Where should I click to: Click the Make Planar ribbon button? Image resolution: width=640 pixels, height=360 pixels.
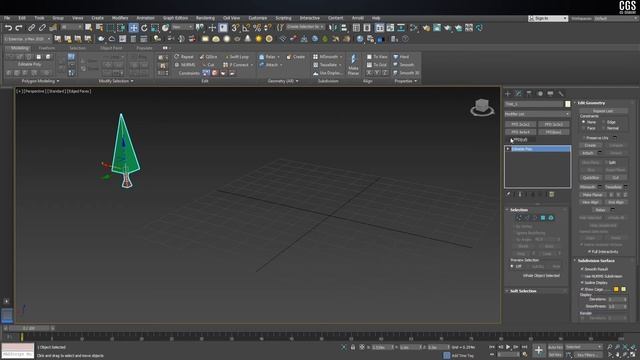(353, 64)
